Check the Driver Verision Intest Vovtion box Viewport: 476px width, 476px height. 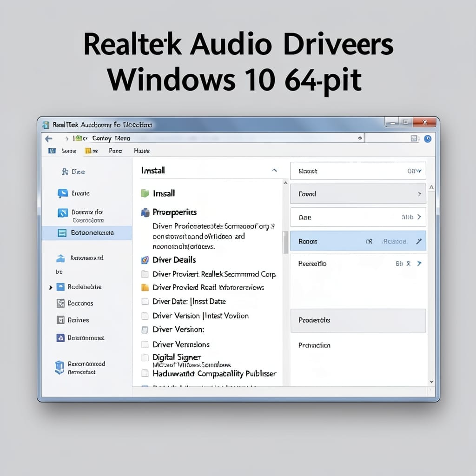pyautogui.click(x=145, y=316)
